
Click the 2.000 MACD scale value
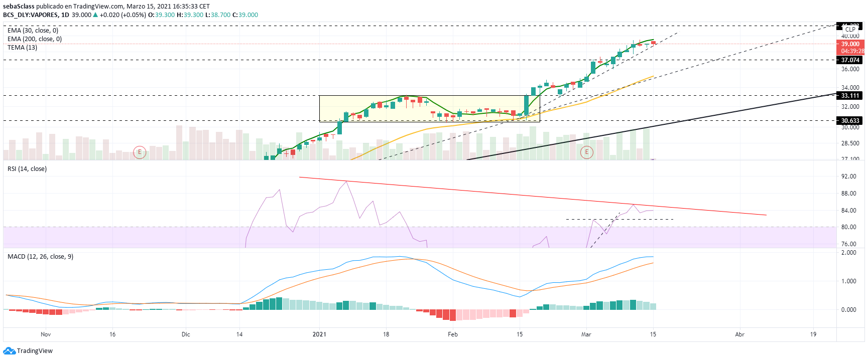(848, 253)
